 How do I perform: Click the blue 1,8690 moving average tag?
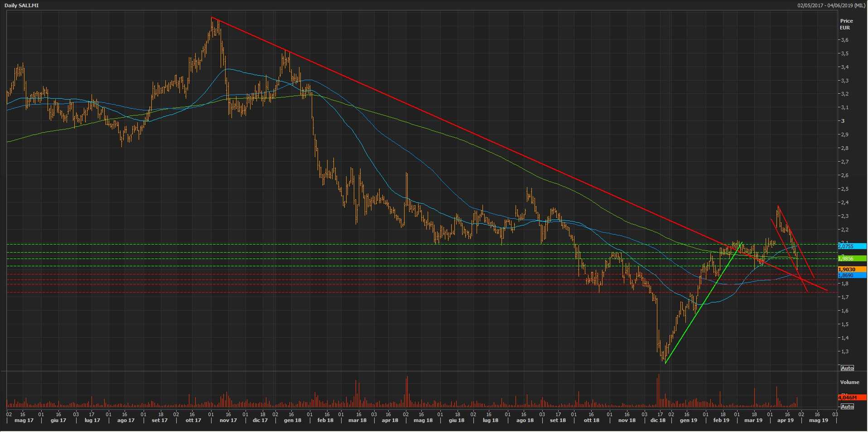point(851,275)
